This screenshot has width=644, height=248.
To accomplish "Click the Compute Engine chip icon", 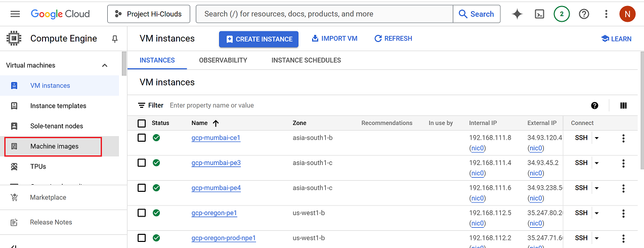I will [14, 38].
